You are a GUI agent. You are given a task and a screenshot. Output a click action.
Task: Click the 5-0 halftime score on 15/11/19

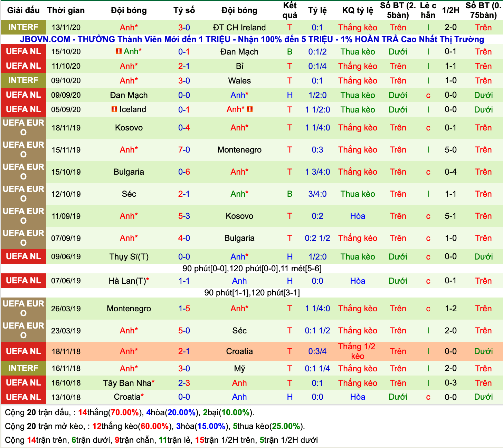click(x=451, y=150)
